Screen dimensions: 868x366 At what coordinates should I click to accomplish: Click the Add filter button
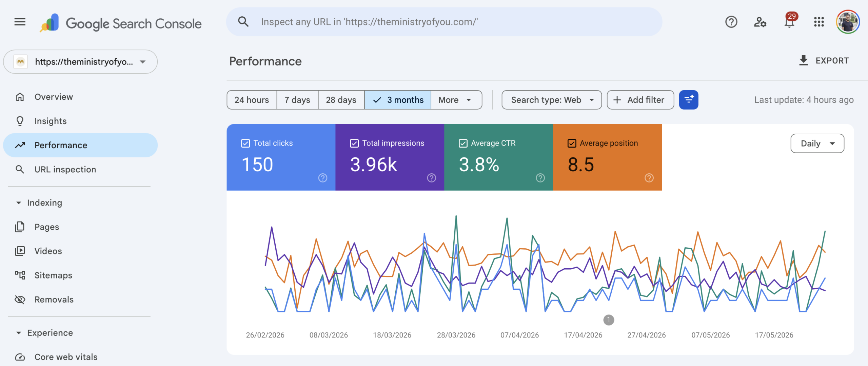[x=640, y=100]
